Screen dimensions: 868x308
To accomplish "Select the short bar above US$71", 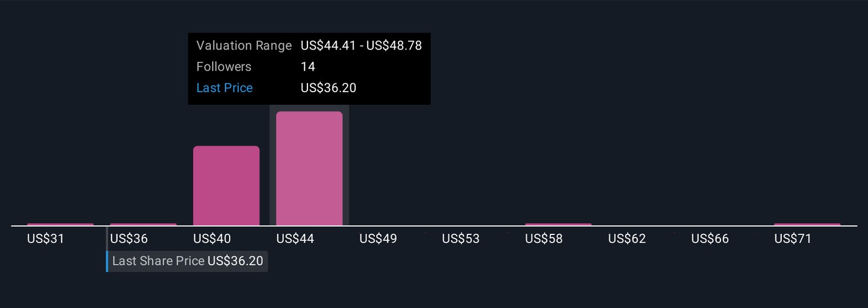I will [x=807, y=224].
